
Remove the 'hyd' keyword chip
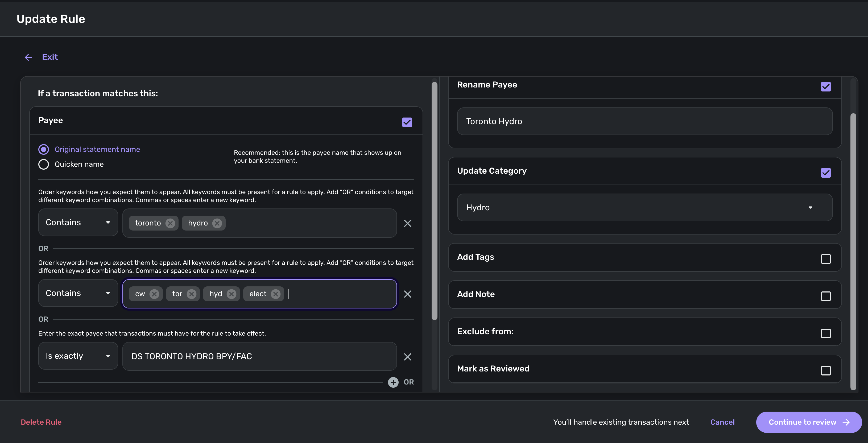pyautogui.click(x=232, y=294)
